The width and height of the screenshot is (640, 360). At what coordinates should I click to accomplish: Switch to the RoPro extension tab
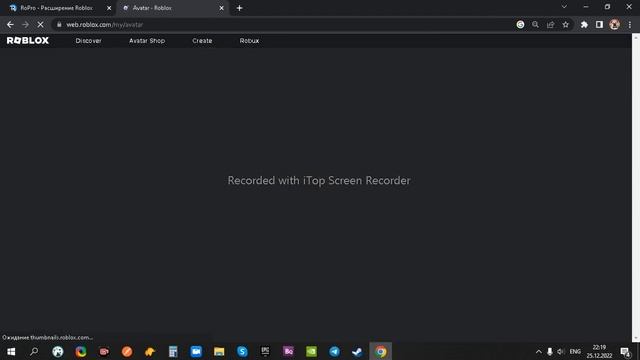[56, 8]
